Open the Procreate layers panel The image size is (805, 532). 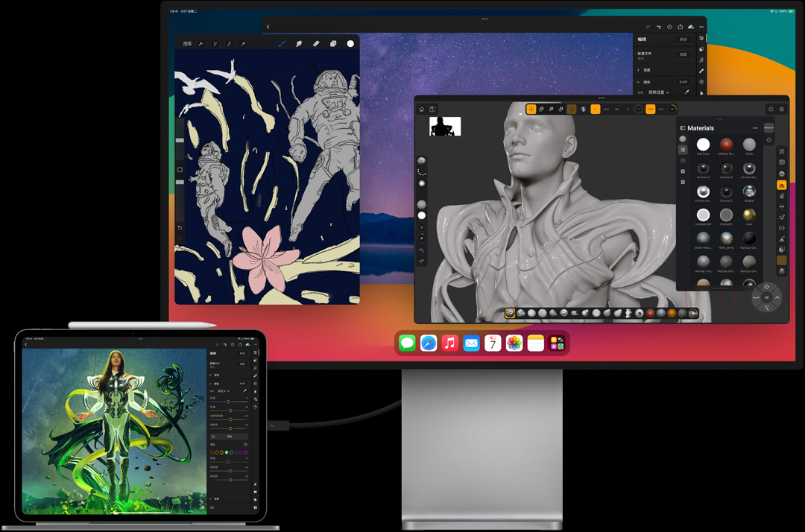(333, 44)
